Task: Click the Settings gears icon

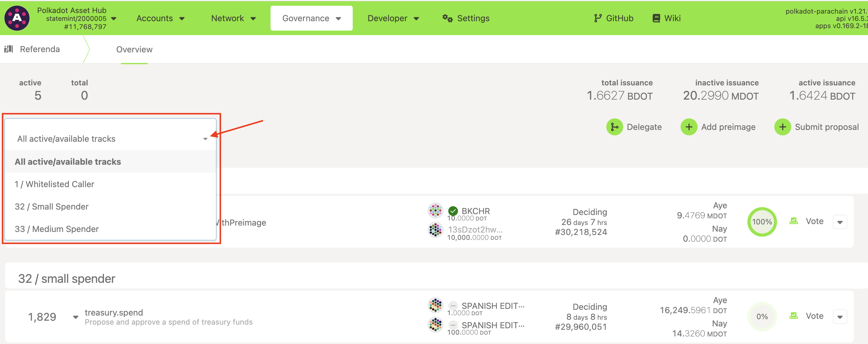Action: point(447,18)
